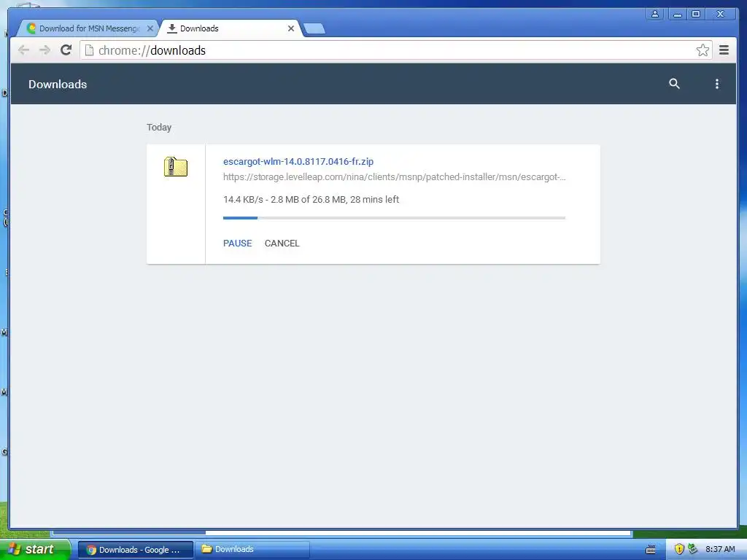
Task: Click the browser forward arrow
Action: (44, 50)
